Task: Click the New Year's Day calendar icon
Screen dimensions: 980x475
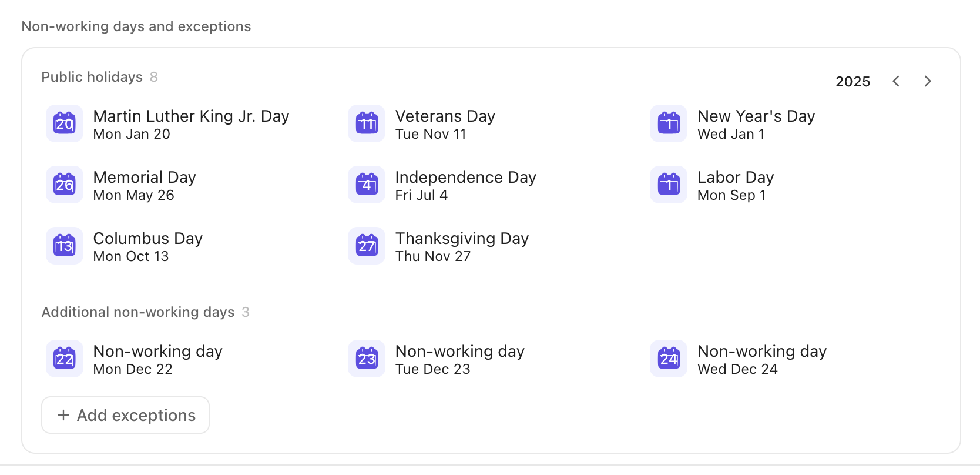Action: click(669, 123)
